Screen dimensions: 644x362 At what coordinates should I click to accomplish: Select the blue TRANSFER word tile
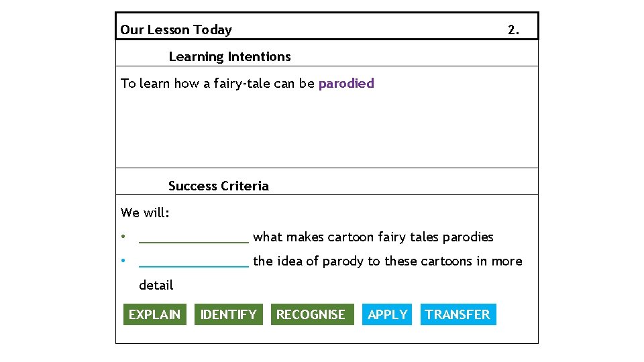[x=458, y=314]
